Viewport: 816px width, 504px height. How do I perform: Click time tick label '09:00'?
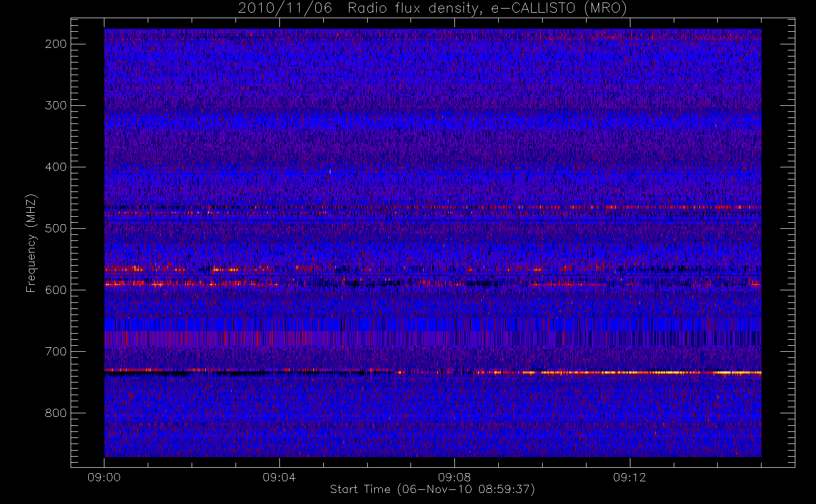pos(104,477)
